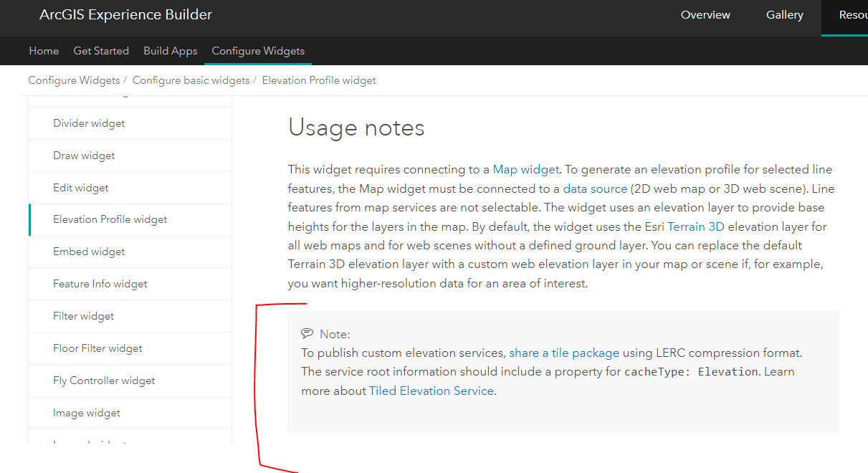Choose Feature Info widget in sidebar
This screenshot has height=473, width=868.
coord(100,284)
